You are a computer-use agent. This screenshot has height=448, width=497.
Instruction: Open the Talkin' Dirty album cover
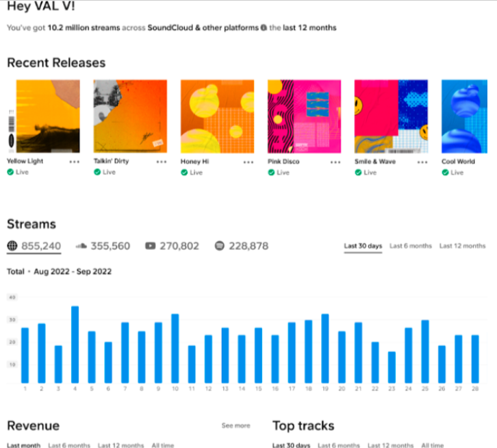coord(130,116)
